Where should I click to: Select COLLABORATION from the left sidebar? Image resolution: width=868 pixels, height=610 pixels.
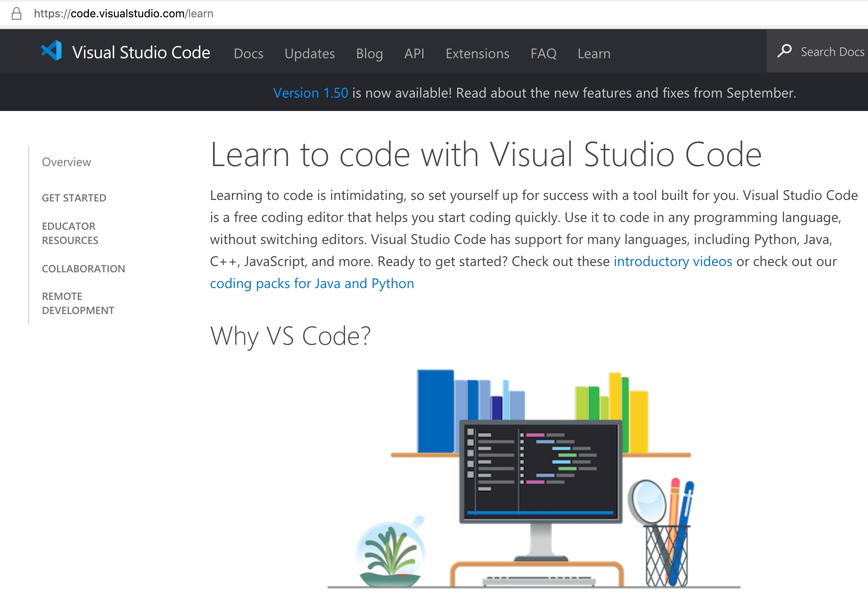[83, 268]
